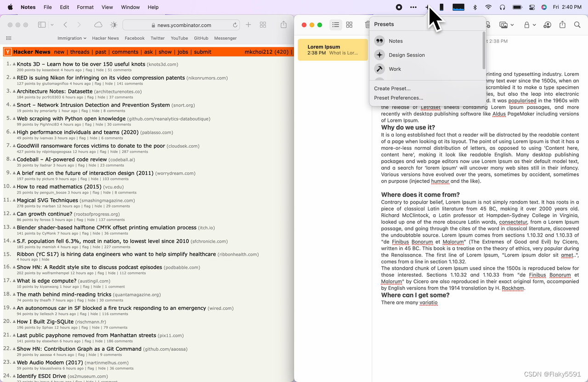The height and width of the screenshot is (382, 588).
Task: Open Hacker News 'threads' link
Action: [80, 52]
